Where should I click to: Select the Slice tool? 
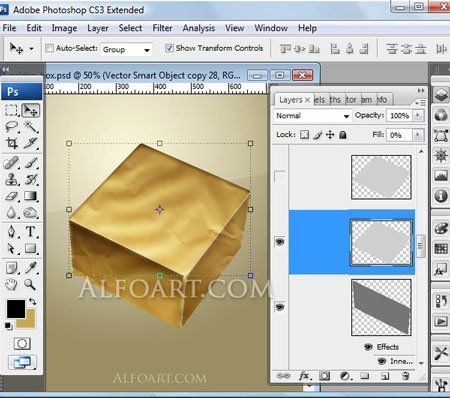[30, 143]
